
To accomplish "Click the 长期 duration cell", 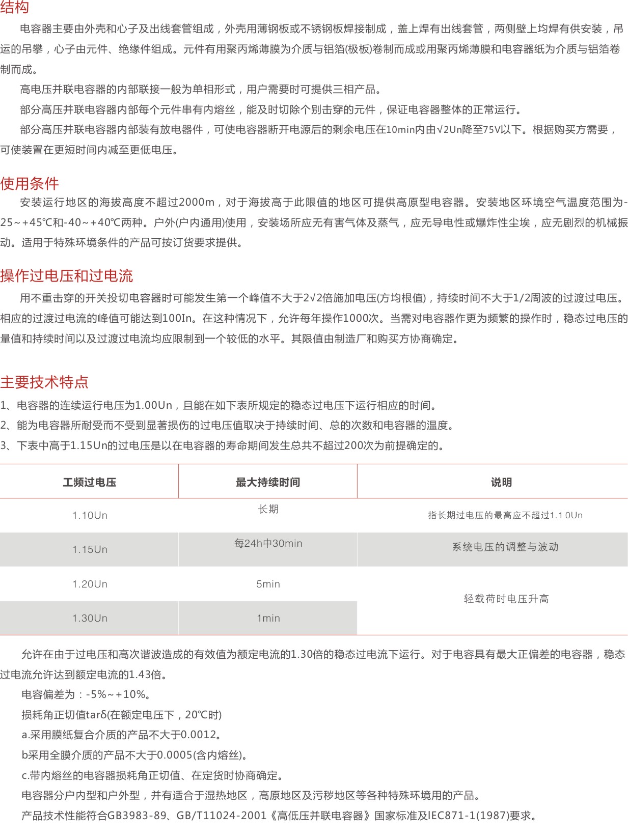I will (x=268, y=509).
